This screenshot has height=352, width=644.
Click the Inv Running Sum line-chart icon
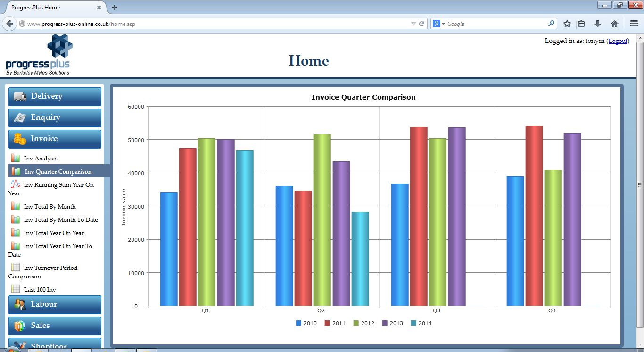click(16, 184)
